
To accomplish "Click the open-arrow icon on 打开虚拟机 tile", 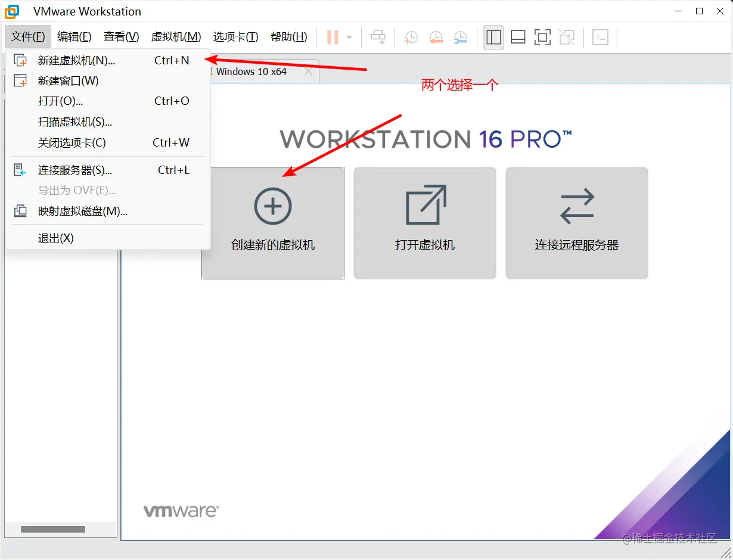I will tap(425, 205).
